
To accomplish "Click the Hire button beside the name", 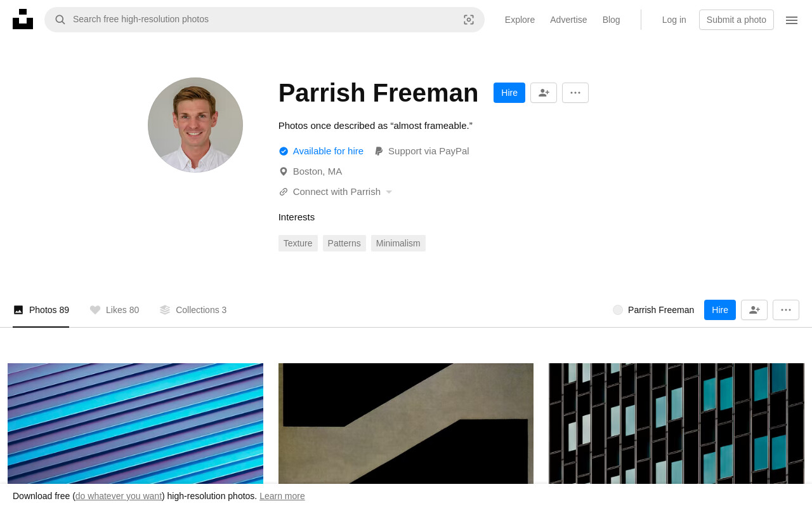I will point(509,93).
